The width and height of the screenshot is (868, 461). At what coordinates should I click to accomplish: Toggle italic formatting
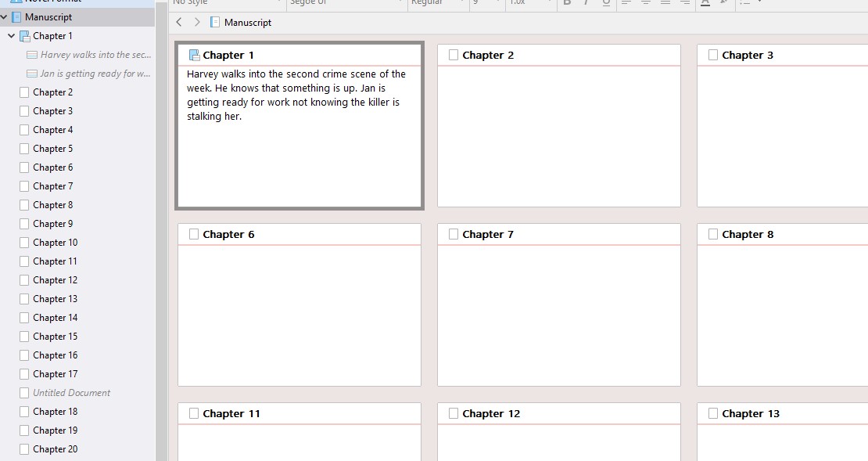point(584,3)
